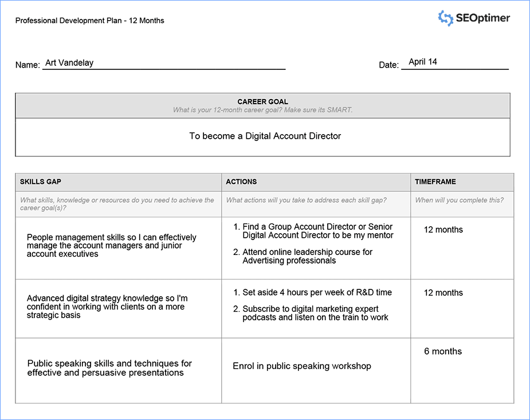Select the TIMEFRAME column header

434,182
